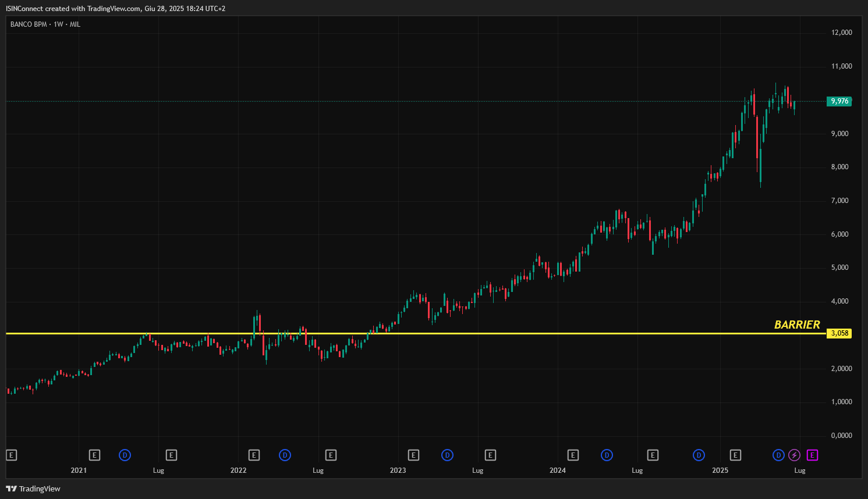This screenshot has width=868, height=499.
Task: Click the Lug label between 2021 and 2022
Action: point(158,471)
